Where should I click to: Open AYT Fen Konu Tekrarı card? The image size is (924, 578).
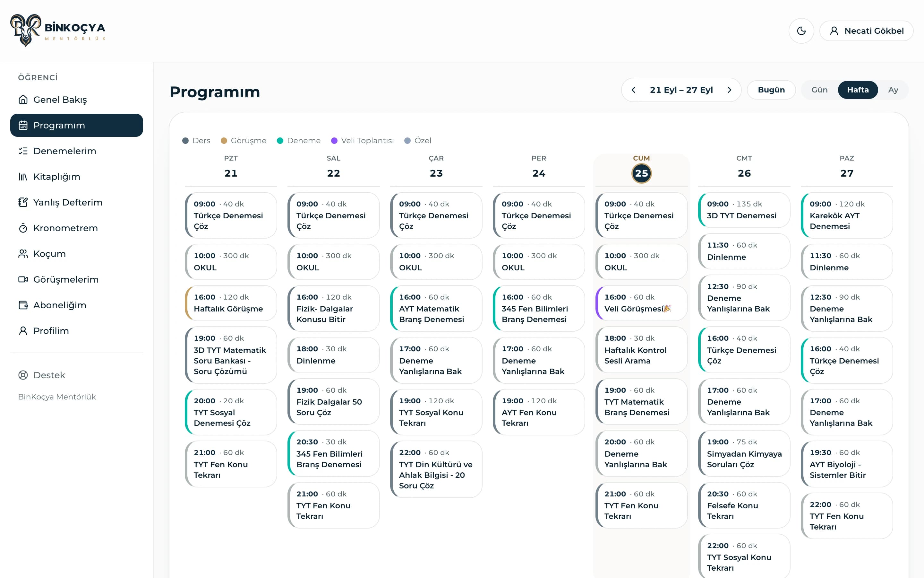click(x=539, y=412)
